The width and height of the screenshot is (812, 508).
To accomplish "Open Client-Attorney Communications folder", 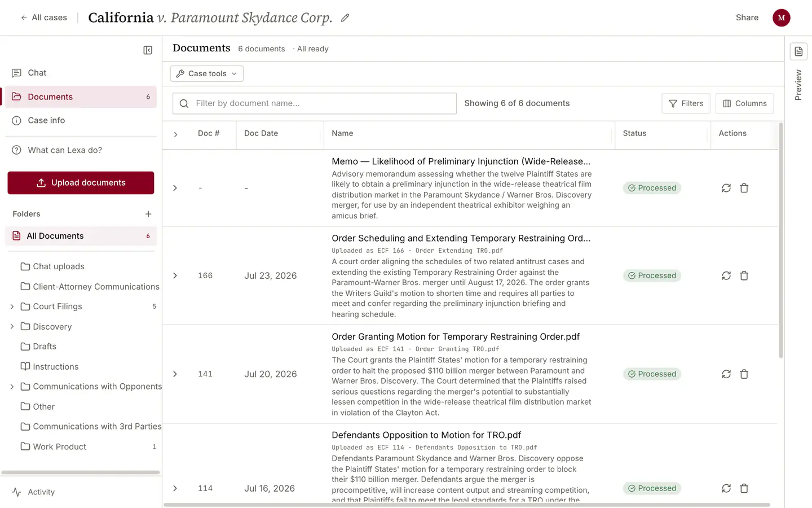I will click(x=90, y=287).
